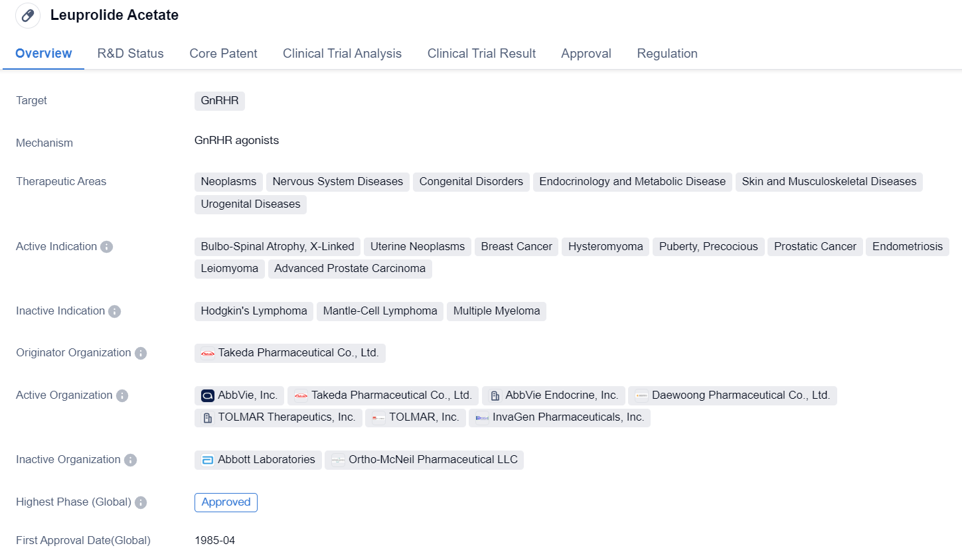
Task: Click info icon beside Active Organization
Action: coord(122,395)
